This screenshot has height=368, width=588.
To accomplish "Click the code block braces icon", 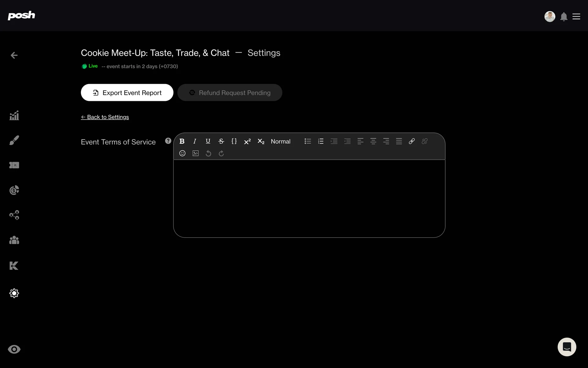I will pyautogui.click(x=234, y=141).
